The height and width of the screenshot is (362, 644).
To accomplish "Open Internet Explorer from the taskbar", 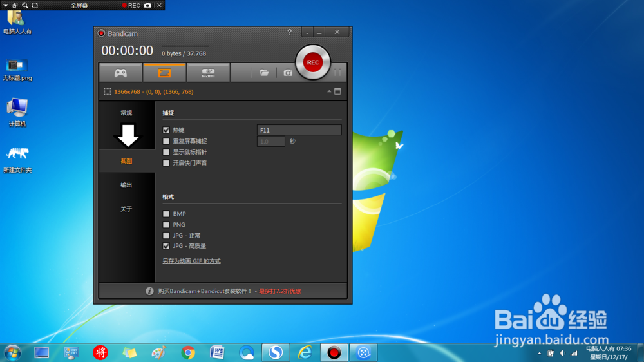I will [x=305, y=352].
